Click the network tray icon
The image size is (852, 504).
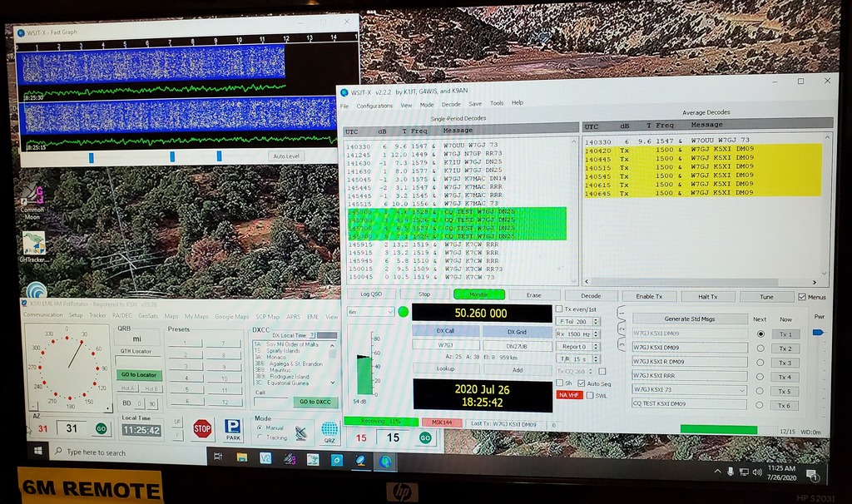pyautogui.click(x=744, y=472)
